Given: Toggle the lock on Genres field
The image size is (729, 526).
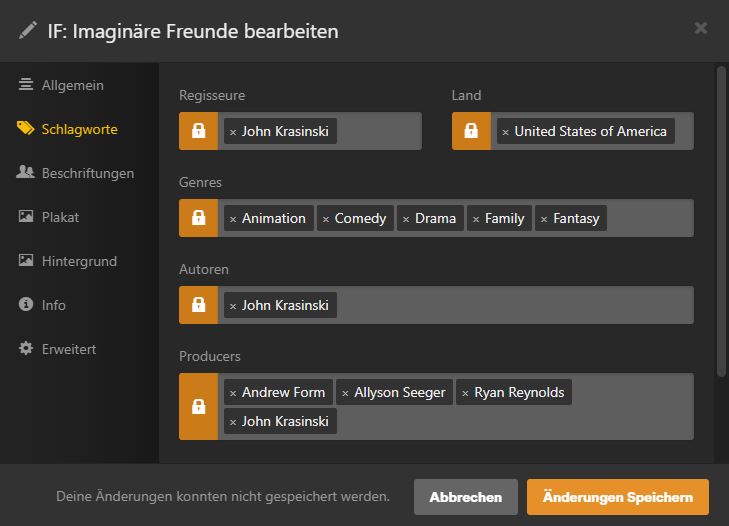Looking at the screenshot, I should click(x=198, y=218).
